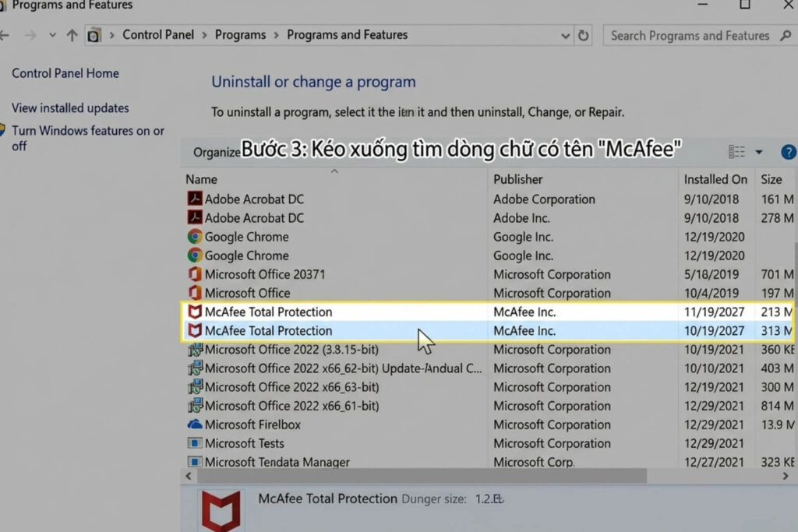This screenshot has height=532, width=798.
Task: Click the Forward navigation arrow
Action: click(30, 35)
